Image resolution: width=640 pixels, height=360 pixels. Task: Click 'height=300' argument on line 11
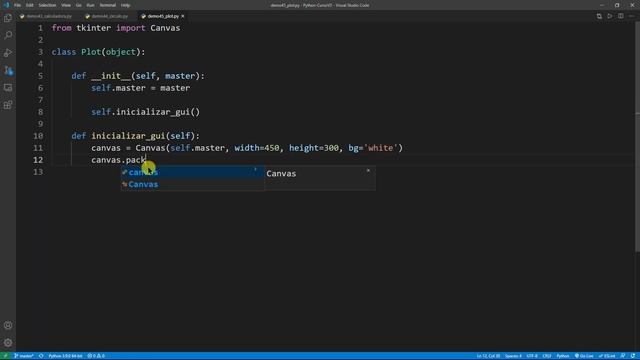coord(314,148)
